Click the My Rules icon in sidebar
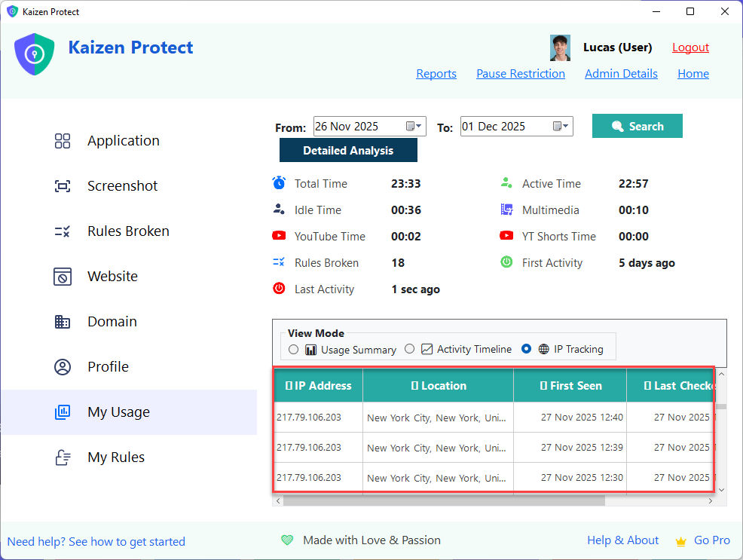The image size is (743, 560). (63, 457)
